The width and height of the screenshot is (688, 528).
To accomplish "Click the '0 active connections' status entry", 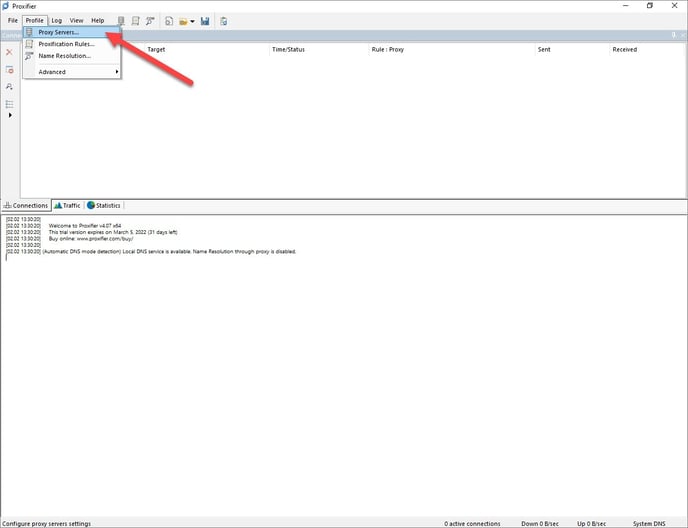I will [472, 524].
